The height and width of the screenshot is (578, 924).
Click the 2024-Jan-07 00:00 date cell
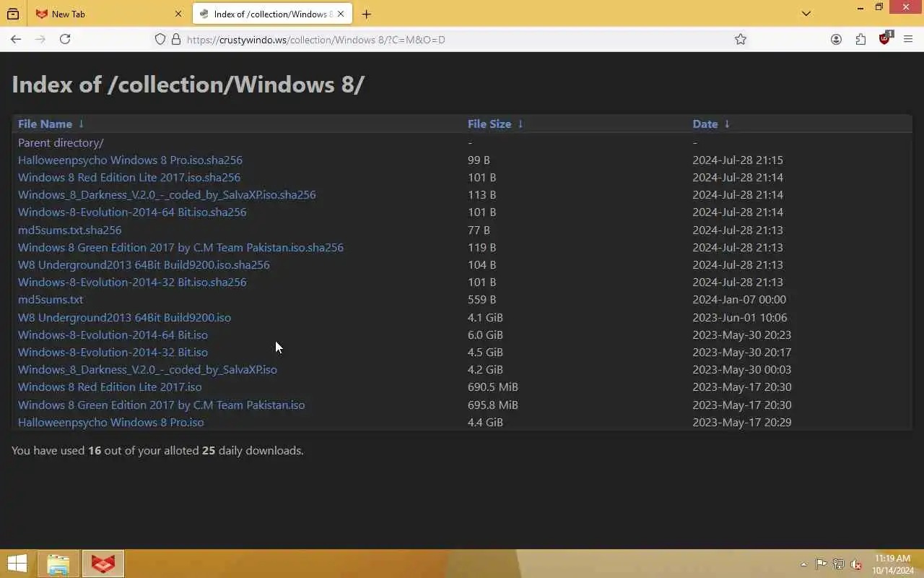(739, 299)
